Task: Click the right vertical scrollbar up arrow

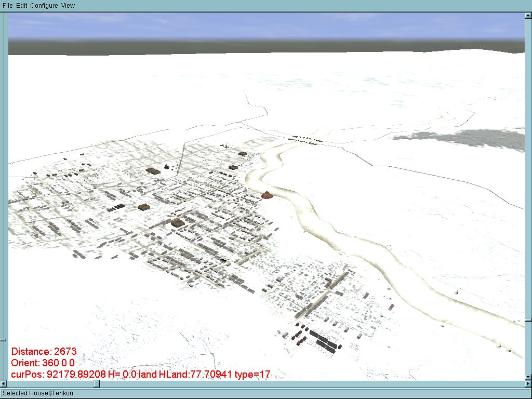Action: 528,15
